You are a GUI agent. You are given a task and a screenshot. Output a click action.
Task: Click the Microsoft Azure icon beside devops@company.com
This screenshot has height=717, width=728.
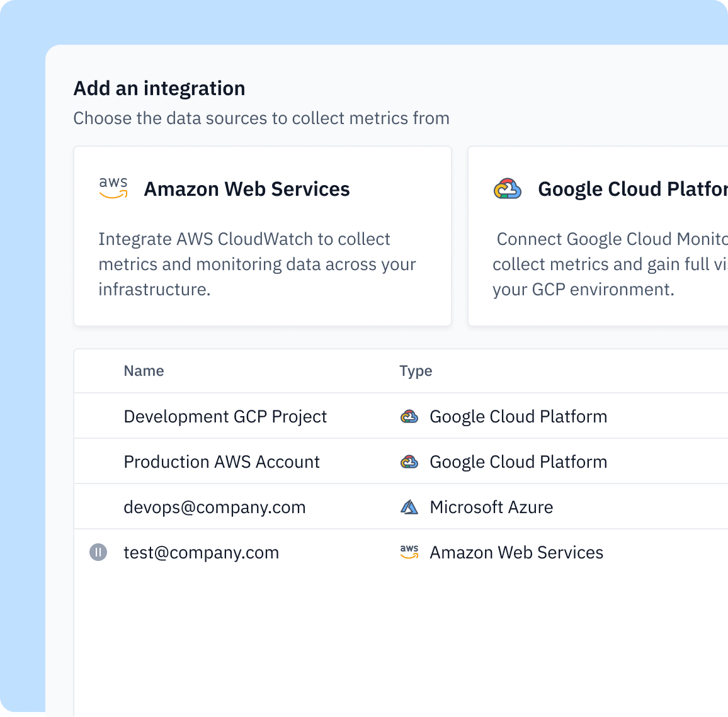pos(409,507)
